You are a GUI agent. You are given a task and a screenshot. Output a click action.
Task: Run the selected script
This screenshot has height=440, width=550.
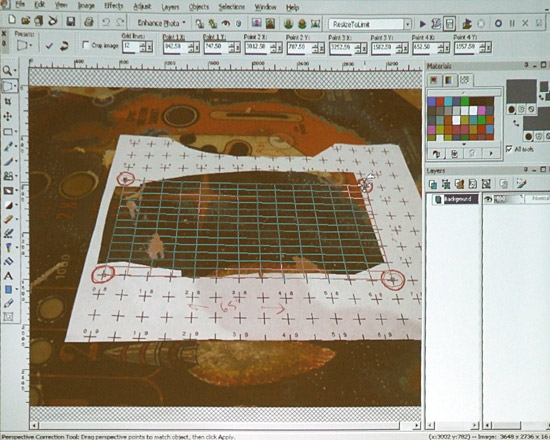[422, 24]
